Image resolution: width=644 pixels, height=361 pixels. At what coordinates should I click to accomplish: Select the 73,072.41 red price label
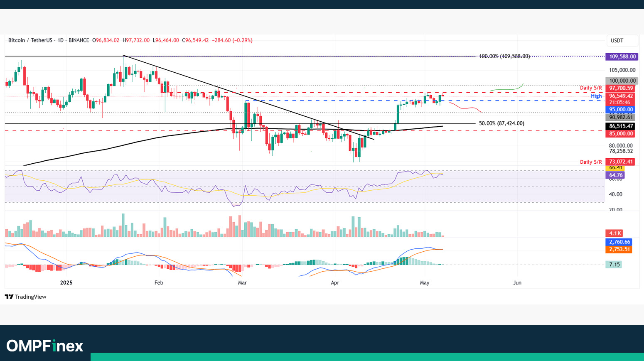coord(620,162)
